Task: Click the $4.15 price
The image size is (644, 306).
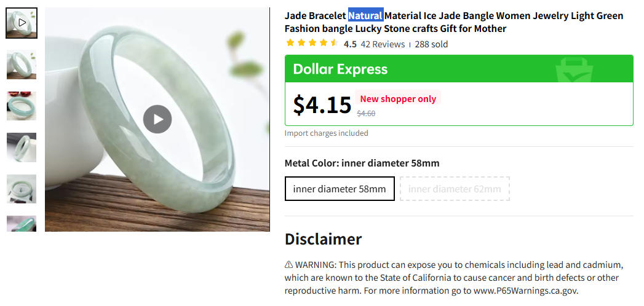Action: (322, 105)
